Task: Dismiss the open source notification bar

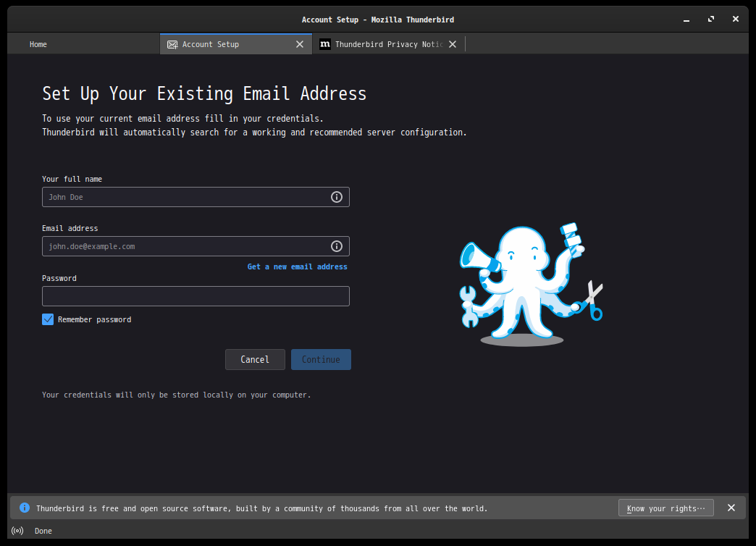Action: click(x=731, y=508)
